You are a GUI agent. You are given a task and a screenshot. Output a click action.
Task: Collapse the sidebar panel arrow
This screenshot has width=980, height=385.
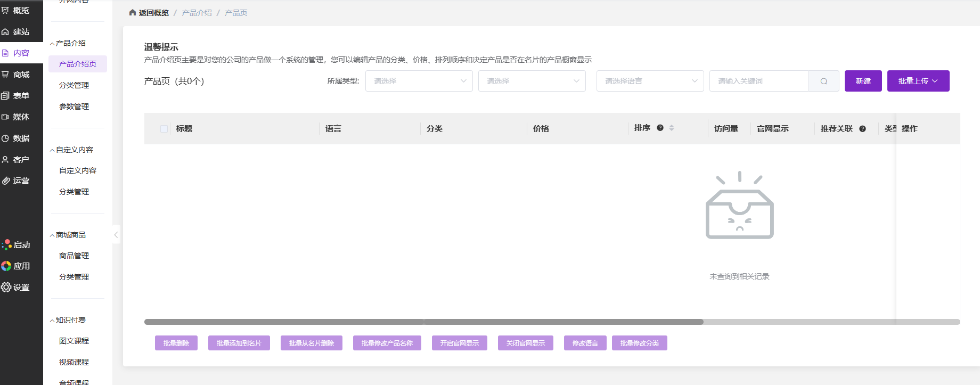116,235
